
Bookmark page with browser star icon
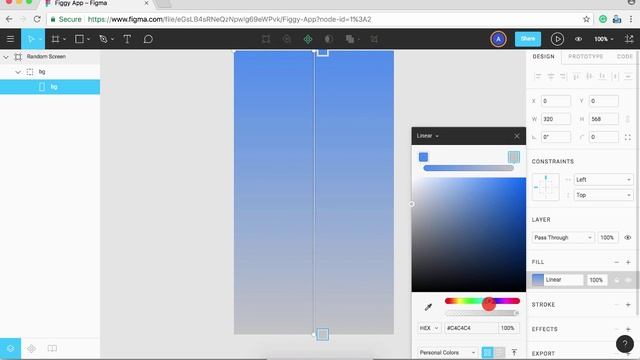(x=586, y=19)
